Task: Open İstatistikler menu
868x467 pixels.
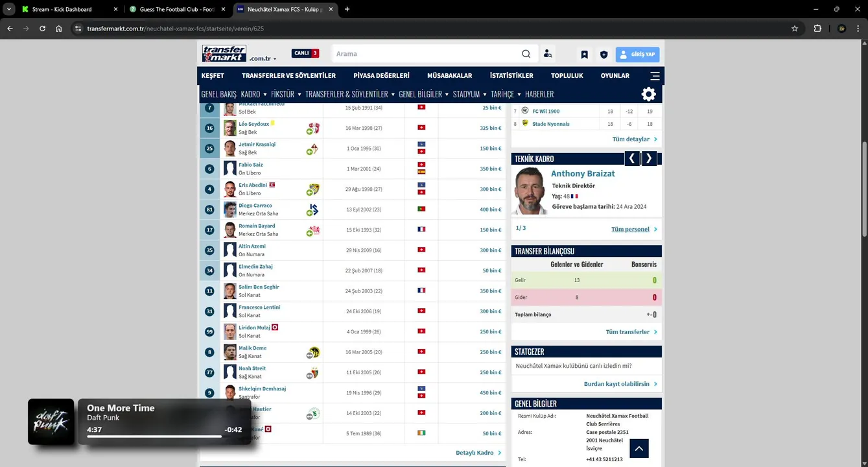Action: click(511, 76)
